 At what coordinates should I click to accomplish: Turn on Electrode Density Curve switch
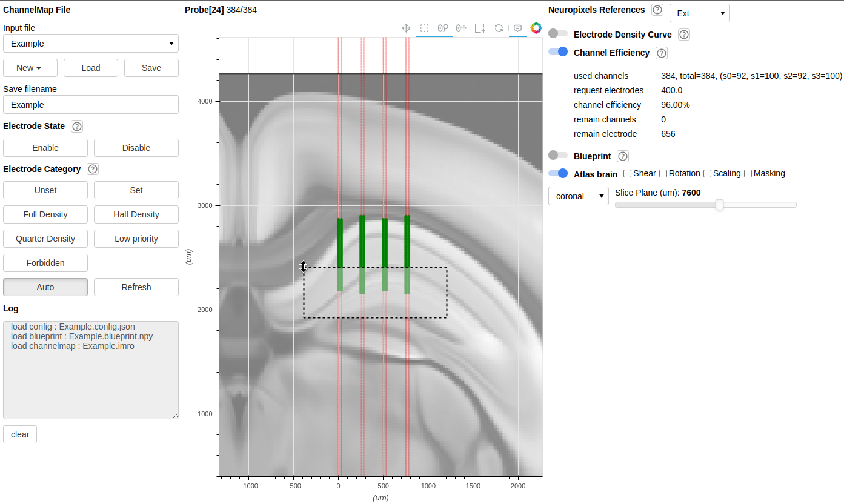[558, 33]
